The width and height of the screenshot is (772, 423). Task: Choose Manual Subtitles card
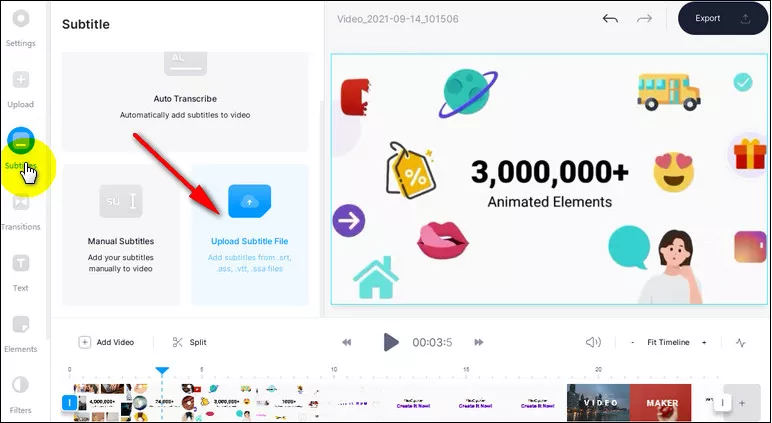click(x=121, y=235)
